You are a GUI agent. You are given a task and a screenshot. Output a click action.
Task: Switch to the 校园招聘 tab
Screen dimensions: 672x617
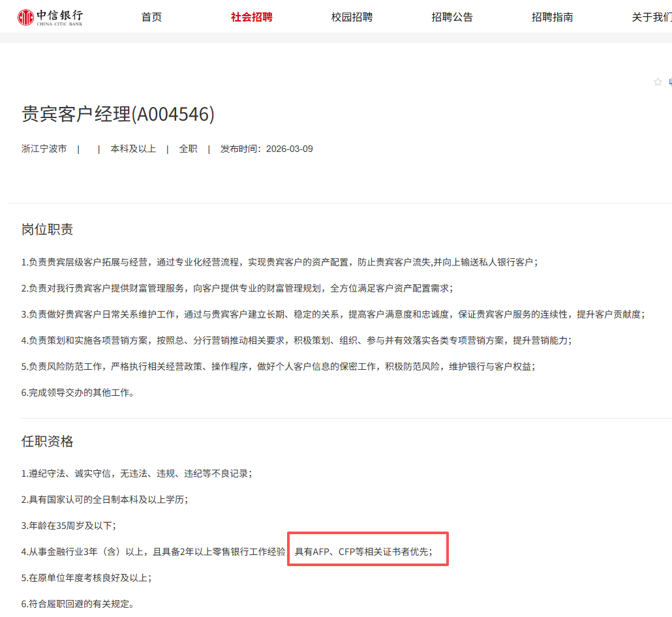(352, 17)
